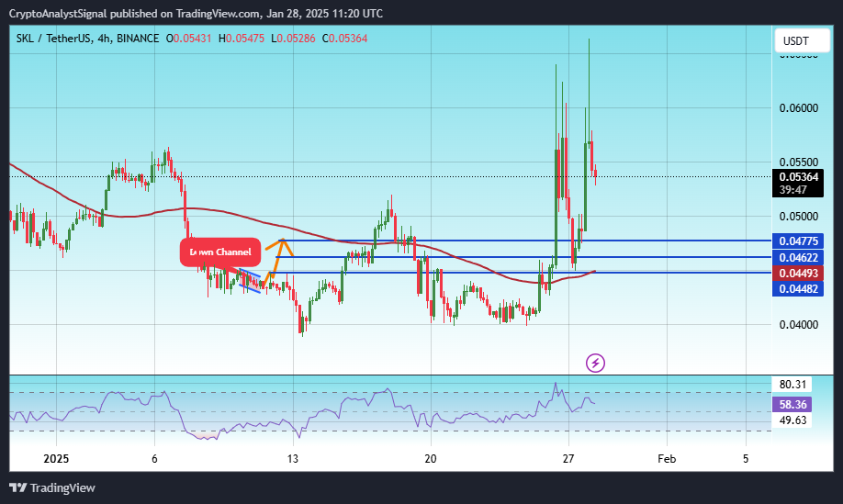Select the 0.04775 blue price label
843x504 pixels.
tap(798, 241)
